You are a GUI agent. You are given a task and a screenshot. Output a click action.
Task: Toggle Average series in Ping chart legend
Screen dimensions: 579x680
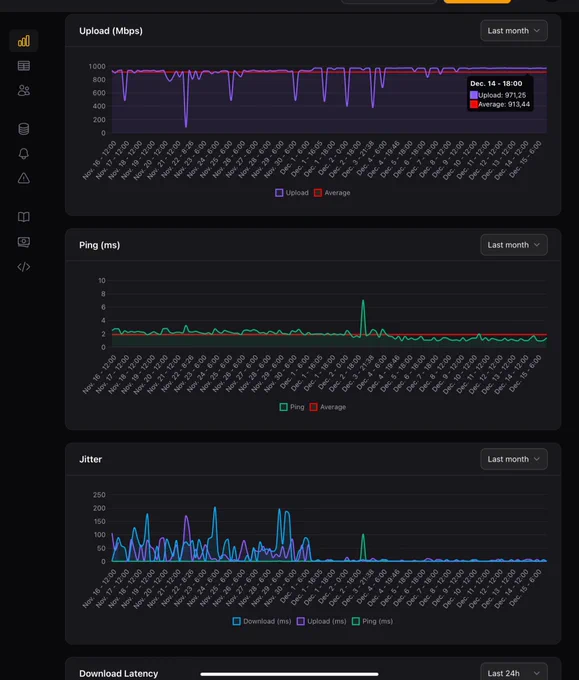tap(327, 407)
